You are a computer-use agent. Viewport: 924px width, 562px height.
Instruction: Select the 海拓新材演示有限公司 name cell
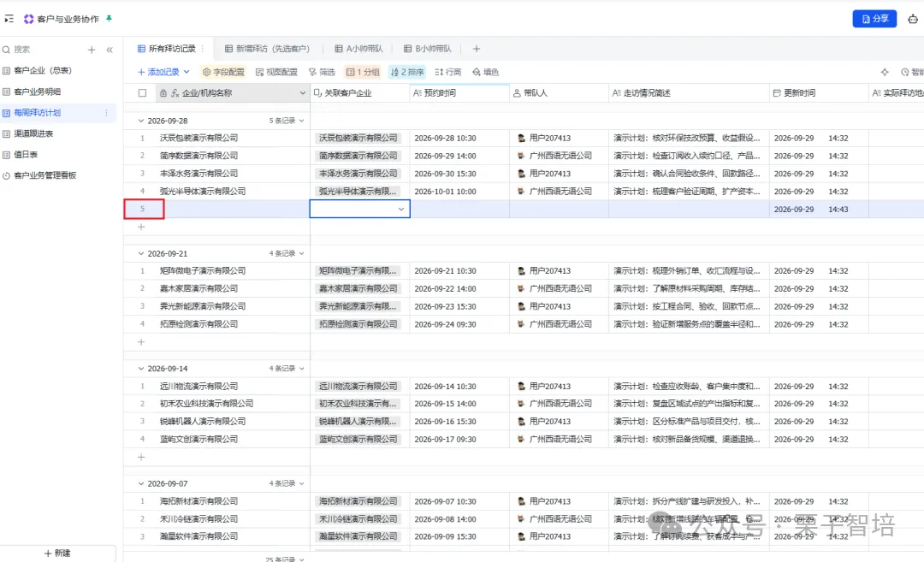(233, 501)
